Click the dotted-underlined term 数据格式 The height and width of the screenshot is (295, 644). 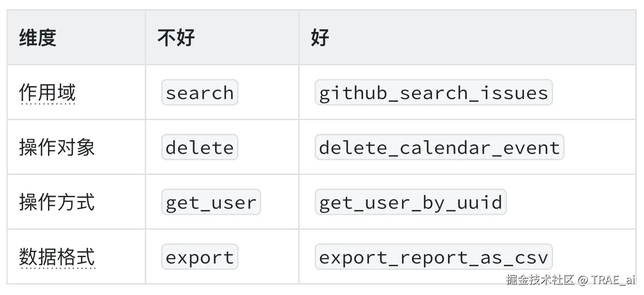tap(57, 257)
